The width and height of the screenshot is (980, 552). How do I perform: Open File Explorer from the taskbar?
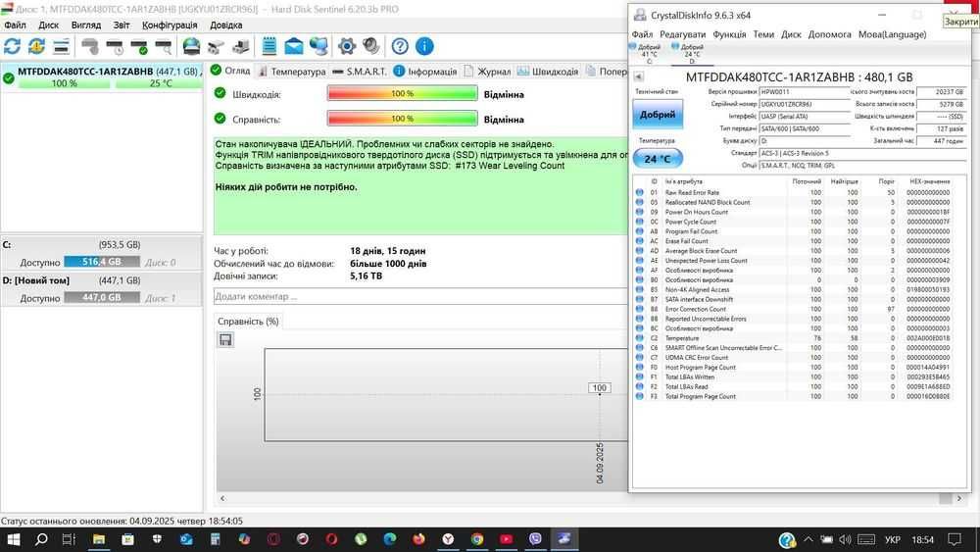99,539
